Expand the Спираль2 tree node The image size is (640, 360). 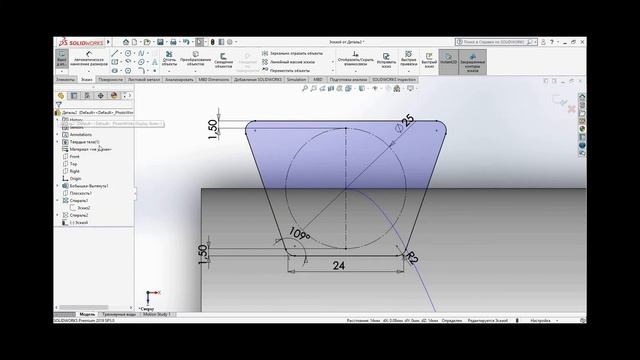(x=58, y=215)
